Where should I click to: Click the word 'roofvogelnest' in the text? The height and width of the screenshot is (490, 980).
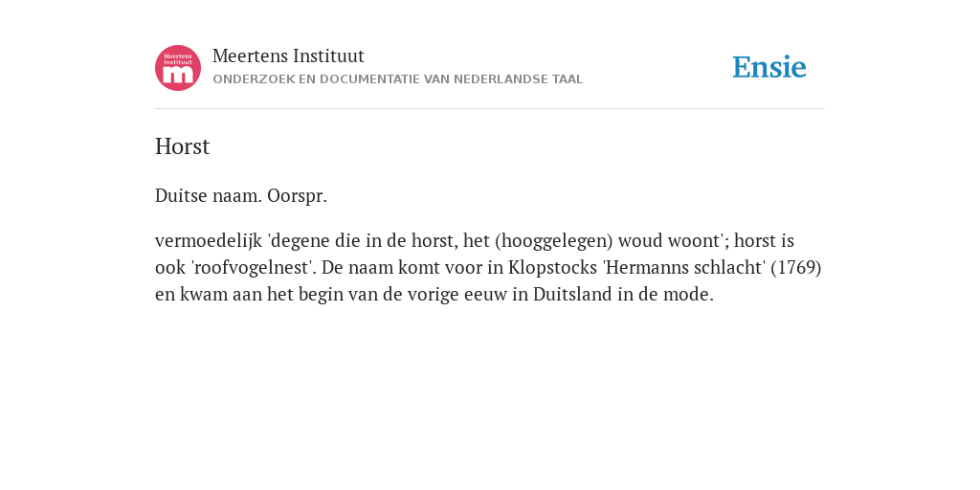[x=251, y=268]
